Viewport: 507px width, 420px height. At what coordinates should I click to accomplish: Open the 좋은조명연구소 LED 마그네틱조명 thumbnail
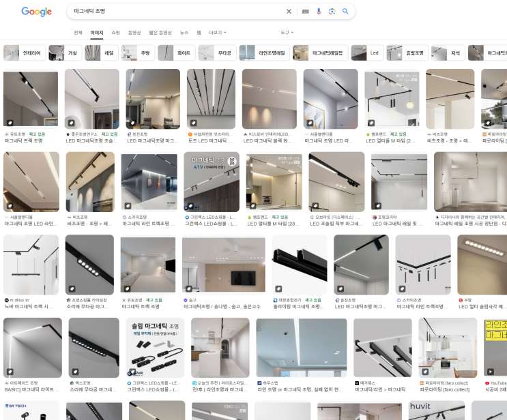pos(92,99)
